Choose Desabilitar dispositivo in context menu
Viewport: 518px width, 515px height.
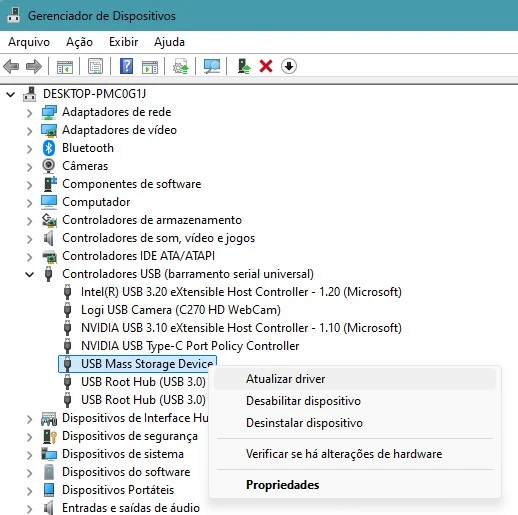(x=355, y=401)
